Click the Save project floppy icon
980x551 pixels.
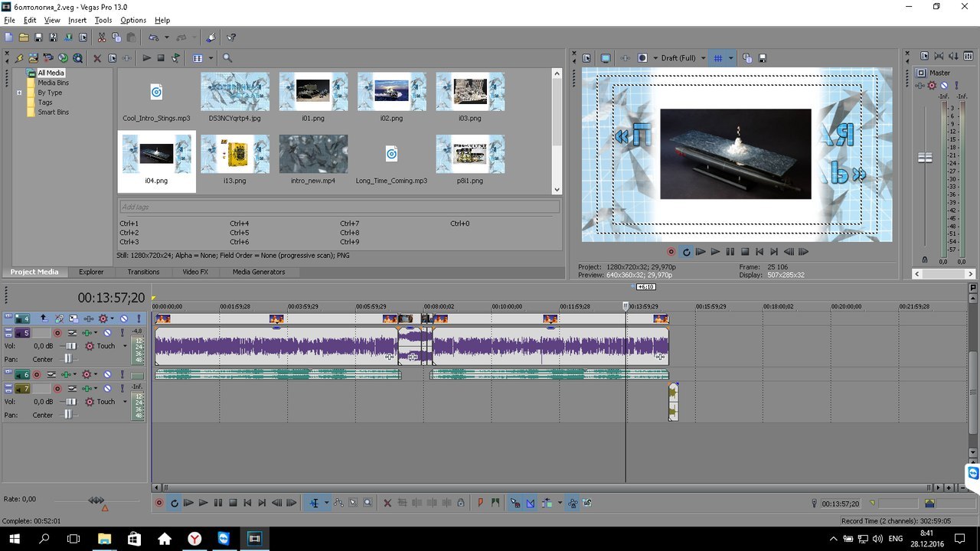click(38, 37)
